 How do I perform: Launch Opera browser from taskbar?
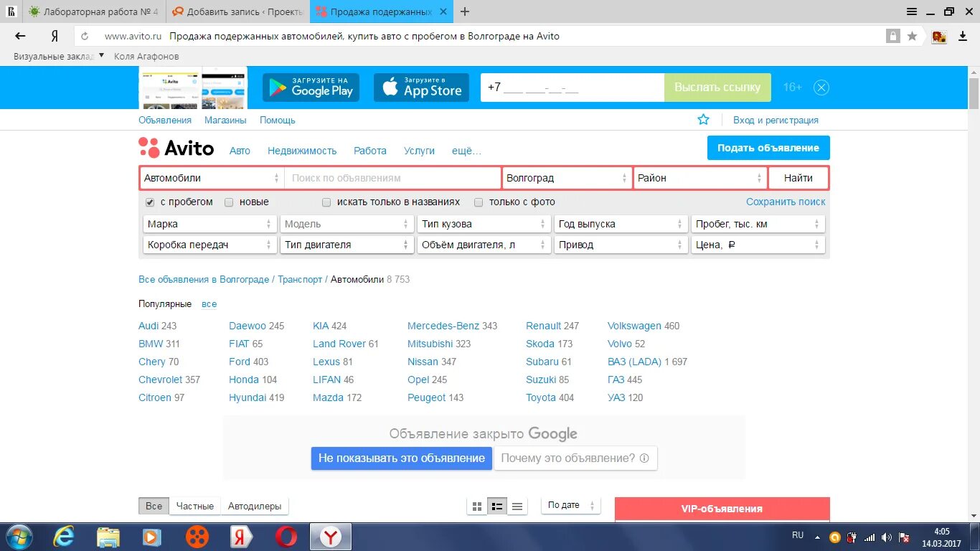pyautogui.click(x=286, y=537)
